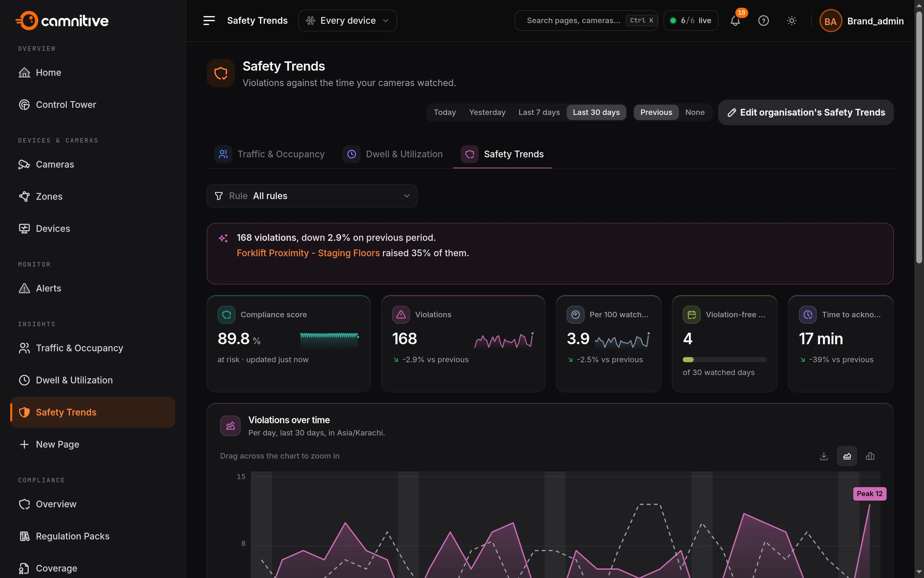Collapse sidebar with hamburger menu icon
924x578 pixels.
209,21
